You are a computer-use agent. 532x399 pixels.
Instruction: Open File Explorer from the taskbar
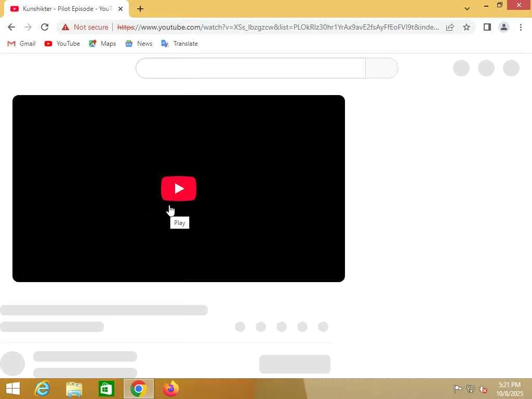[x=74, y=389]
